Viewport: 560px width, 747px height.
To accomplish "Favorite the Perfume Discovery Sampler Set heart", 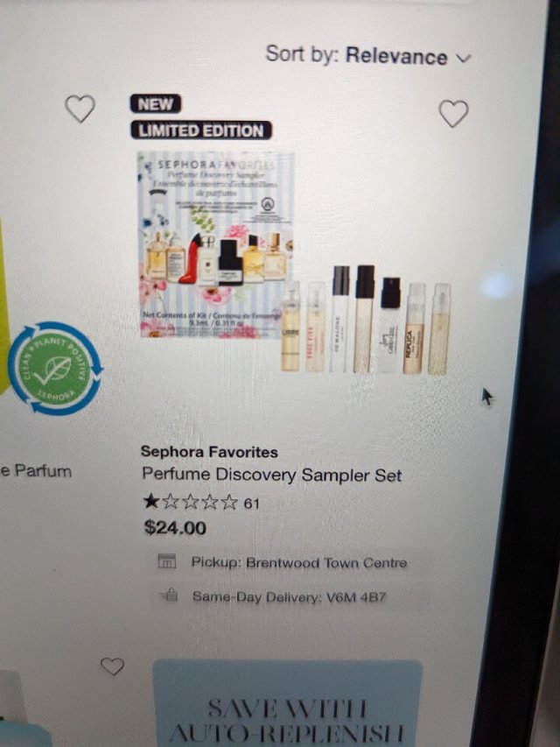I will click(453, 113).
